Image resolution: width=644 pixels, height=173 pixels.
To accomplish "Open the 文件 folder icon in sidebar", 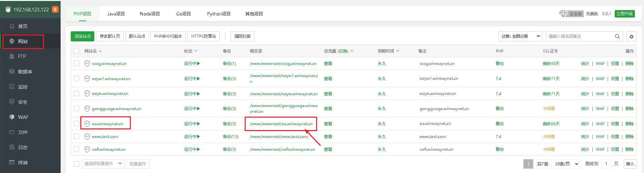I will point(12,132).
